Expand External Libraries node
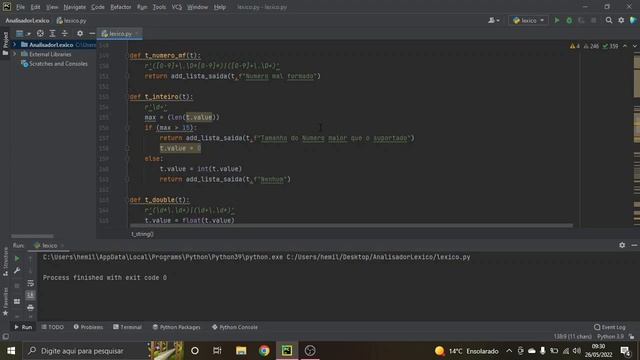 (x=14, y=54)
